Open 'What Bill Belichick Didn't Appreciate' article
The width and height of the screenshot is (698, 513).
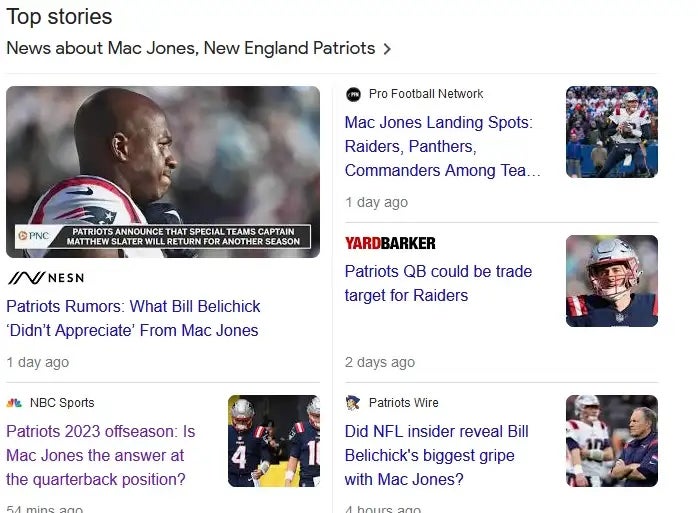(133, 318)
